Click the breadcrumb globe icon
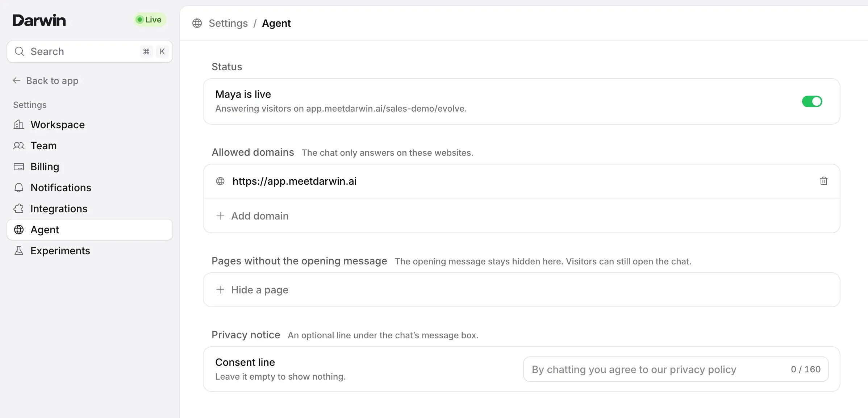Viewport: 868px width, 418px height. click(x=197, y=23)
